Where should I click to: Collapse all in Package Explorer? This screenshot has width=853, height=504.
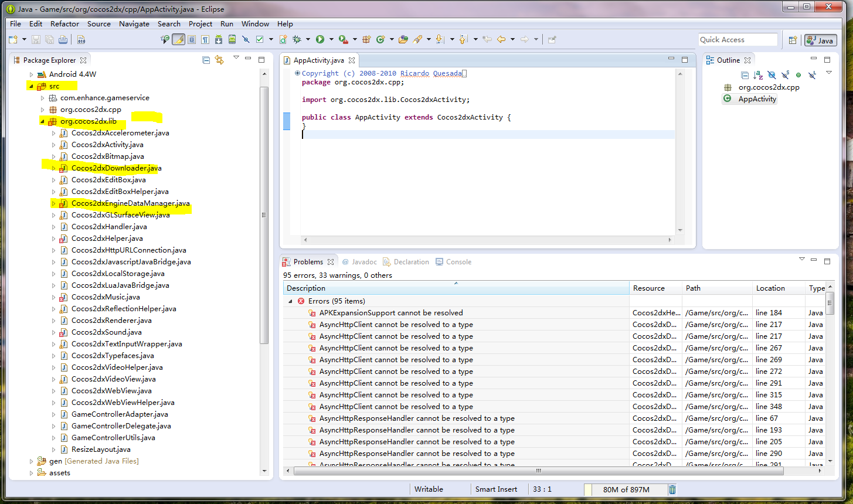click(x=206, y=60)
